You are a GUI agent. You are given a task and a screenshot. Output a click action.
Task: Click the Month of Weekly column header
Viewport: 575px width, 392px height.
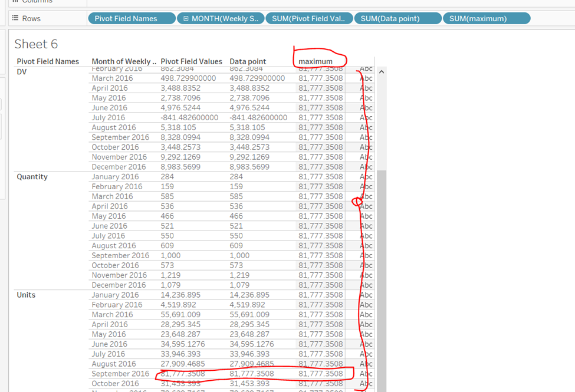coord(124,61)
